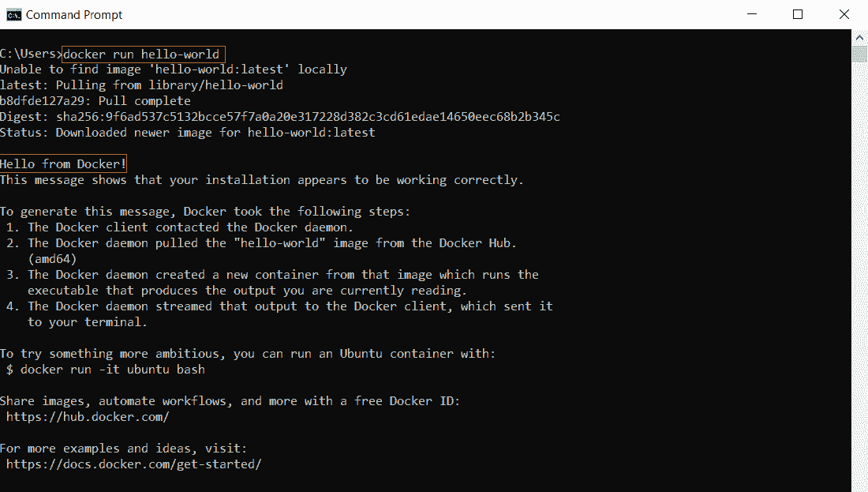Click the highlighted docker run hello-world command
868x492 pixels.
coord(144,54)
